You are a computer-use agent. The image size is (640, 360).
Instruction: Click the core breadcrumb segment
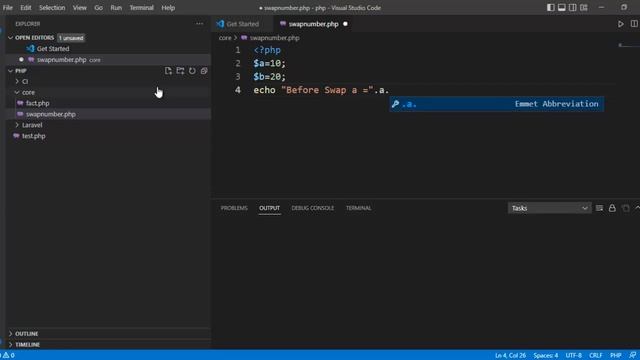coord(225,38)
